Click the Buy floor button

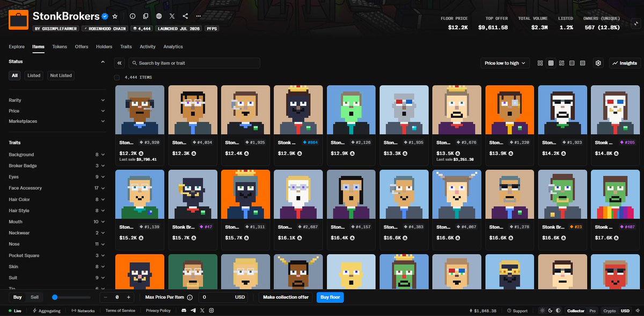coord(330,297)
